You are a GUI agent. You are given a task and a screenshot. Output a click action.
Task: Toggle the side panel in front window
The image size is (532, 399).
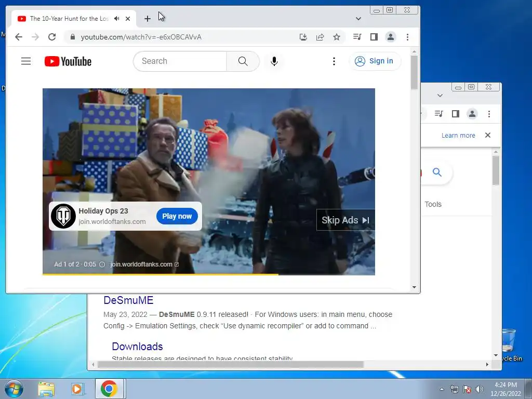374,37
